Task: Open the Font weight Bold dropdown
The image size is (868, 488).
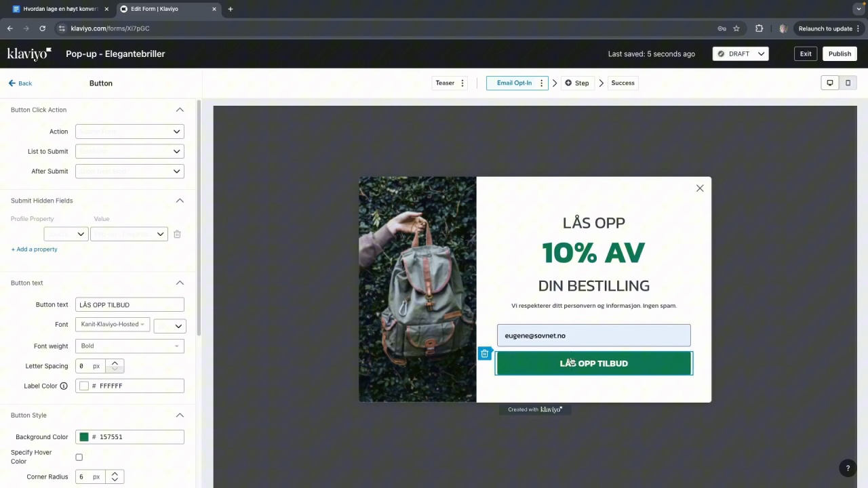Action: (130, 346)
